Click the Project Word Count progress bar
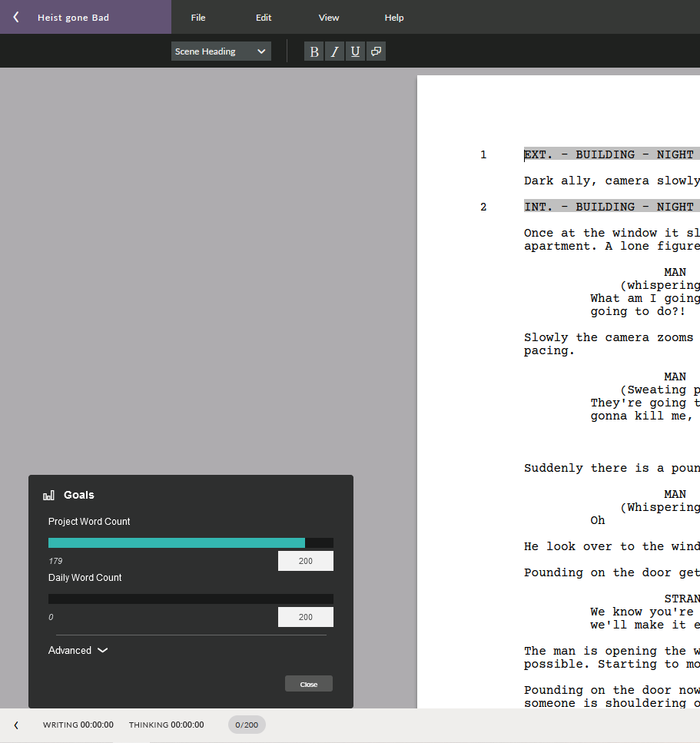The image size is (700, 743). point(191,542)
